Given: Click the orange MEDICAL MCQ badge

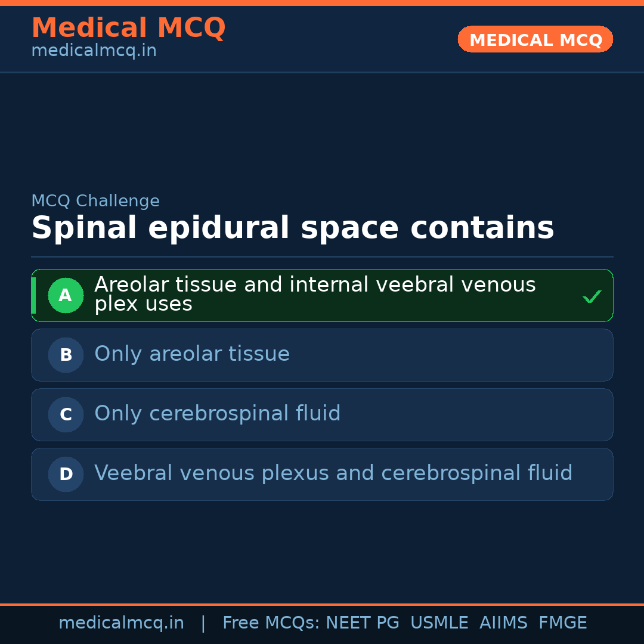Looking at the screenshot, I should (535, 40).
